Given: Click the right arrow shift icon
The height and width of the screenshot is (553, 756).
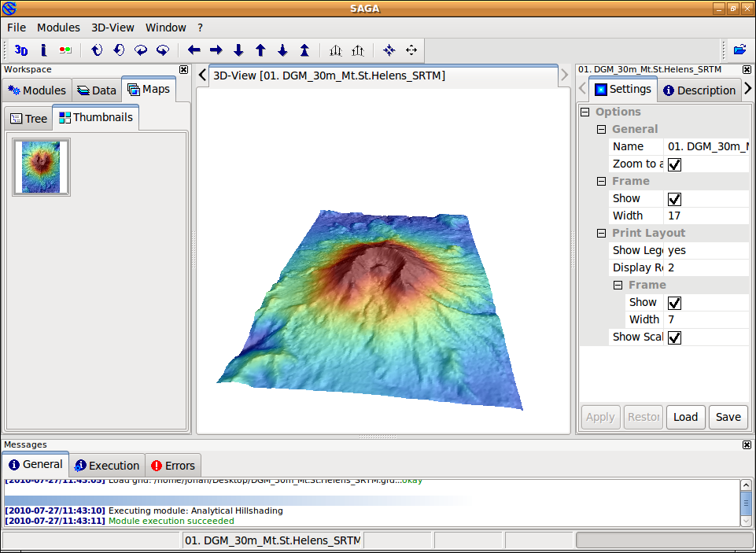Looking at the screenshot, I should pyautogui.click(x=216, y=50).
